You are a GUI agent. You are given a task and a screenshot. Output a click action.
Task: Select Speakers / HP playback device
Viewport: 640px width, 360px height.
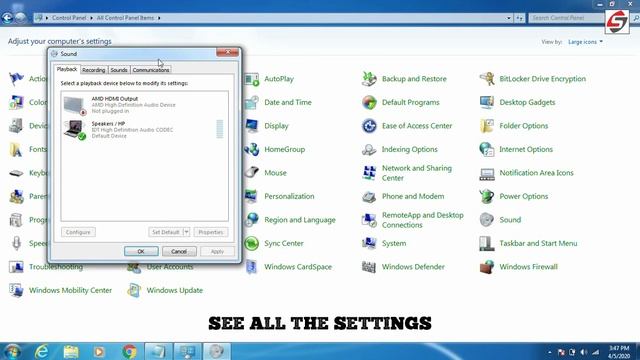(x=144, y=130)
